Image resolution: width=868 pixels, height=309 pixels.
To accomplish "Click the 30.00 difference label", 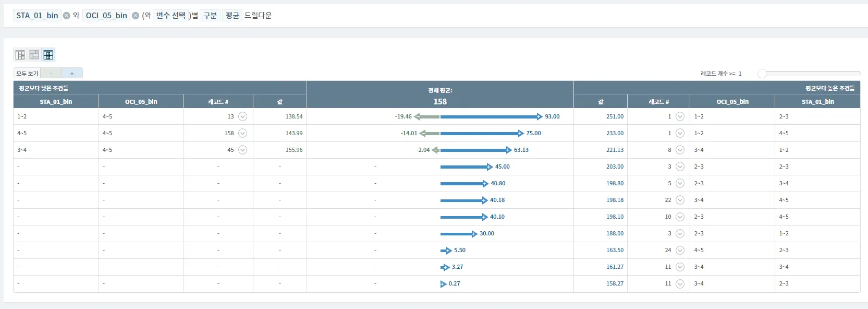I will click(x=487, y=233).
